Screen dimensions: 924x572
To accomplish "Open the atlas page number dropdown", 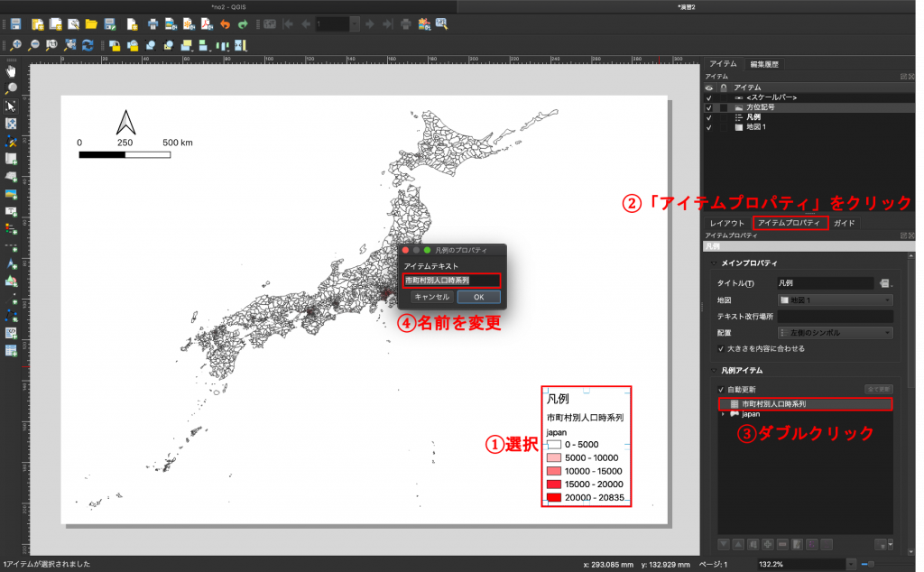I will [x=355, y=24].
